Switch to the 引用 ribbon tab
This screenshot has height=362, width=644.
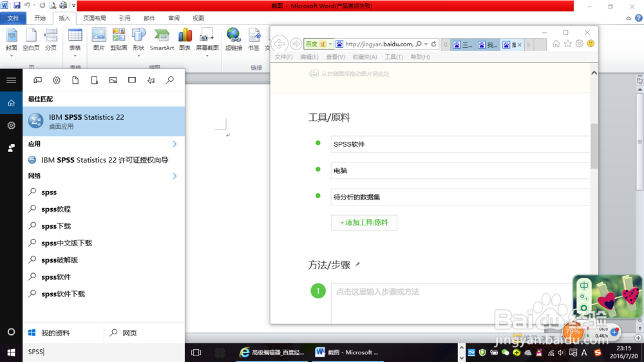(x=124, y=18)
